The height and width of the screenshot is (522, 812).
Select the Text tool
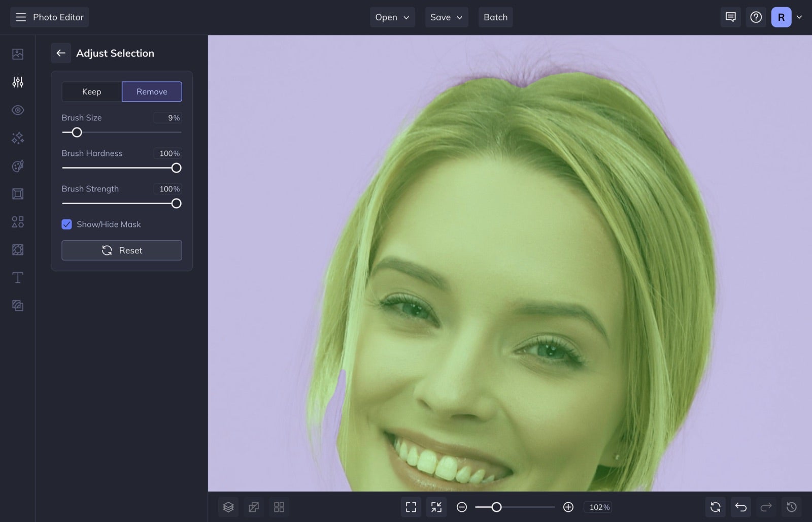point(17,278)
